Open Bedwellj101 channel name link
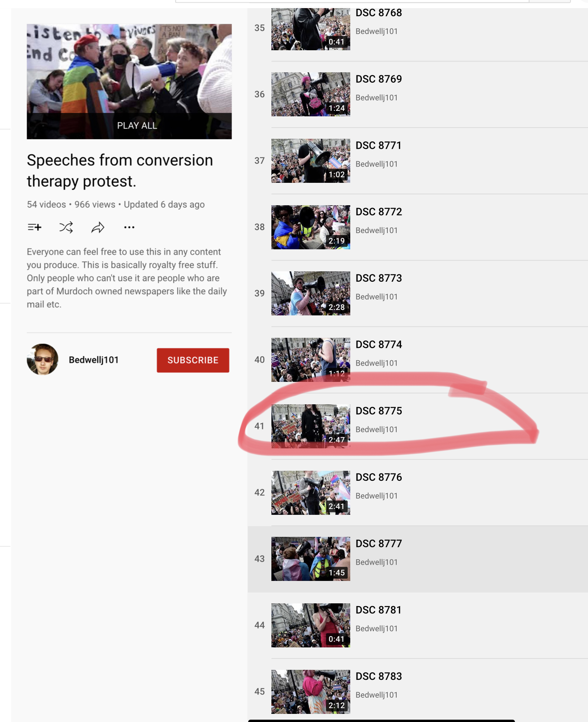Screen dimensions: 588x722 point(94,360)
